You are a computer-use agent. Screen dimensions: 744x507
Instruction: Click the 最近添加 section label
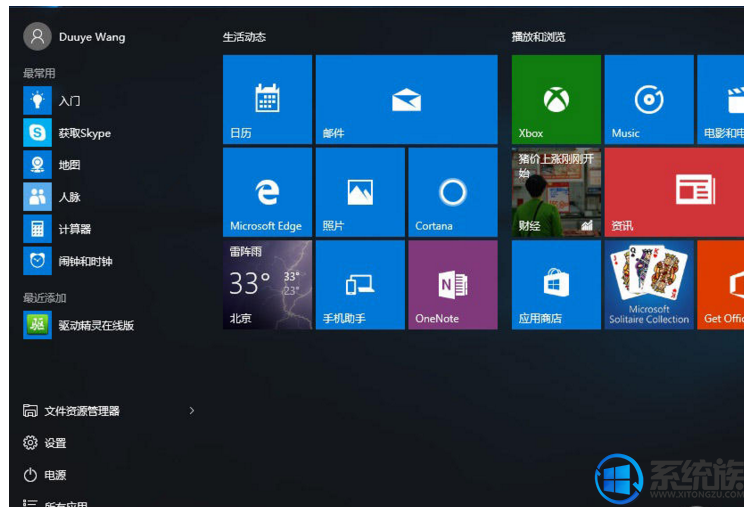coord(45,298)
